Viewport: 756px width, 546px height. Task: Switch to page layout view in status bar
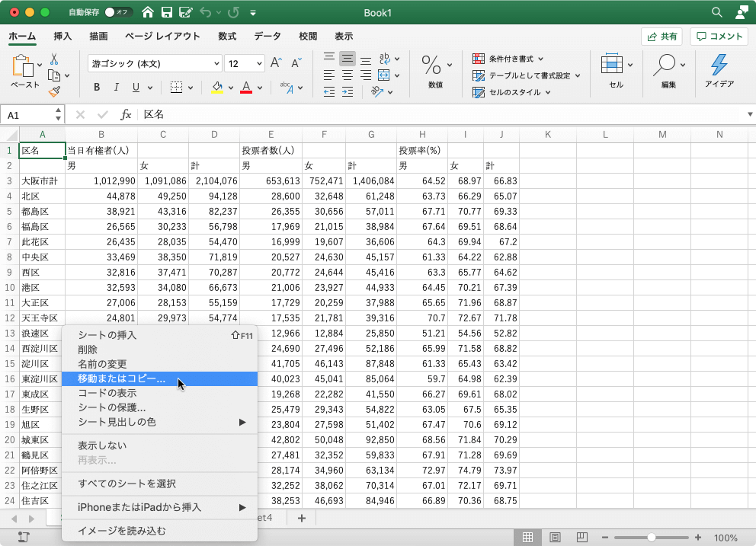pos(555,538)
